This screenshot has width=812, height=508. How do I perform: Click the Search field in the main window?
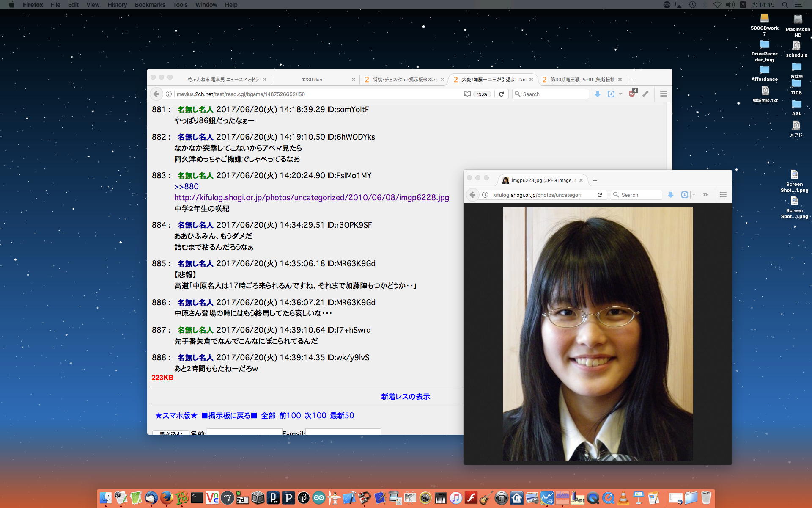point(554,94)
